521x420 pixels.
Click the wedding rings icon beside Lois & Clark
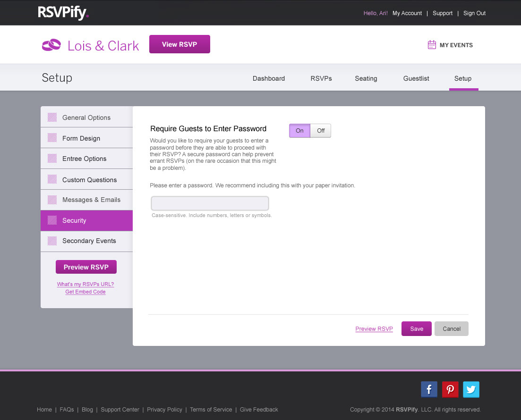(x=51, y=45)
